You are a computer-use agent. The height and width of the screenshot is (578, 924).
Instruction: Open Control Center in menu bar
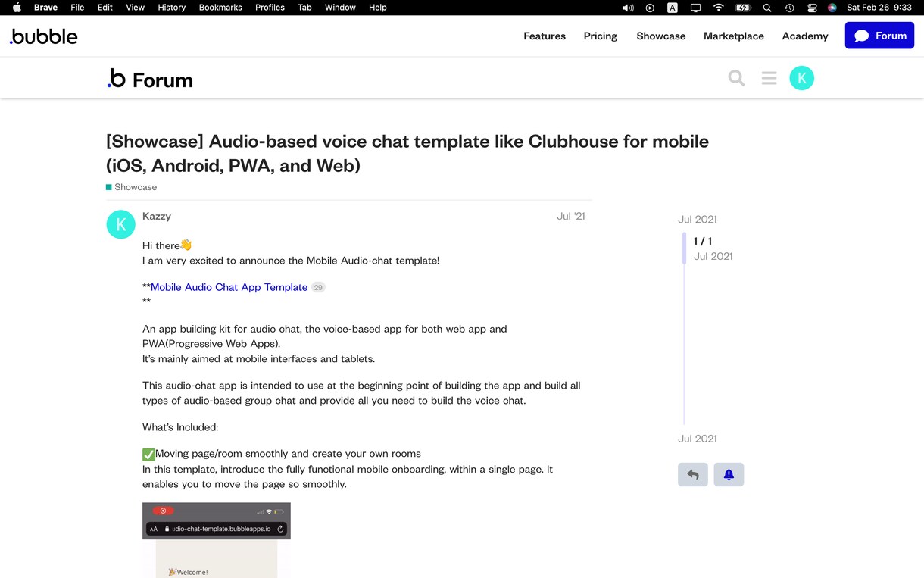(x=812, y=8)
